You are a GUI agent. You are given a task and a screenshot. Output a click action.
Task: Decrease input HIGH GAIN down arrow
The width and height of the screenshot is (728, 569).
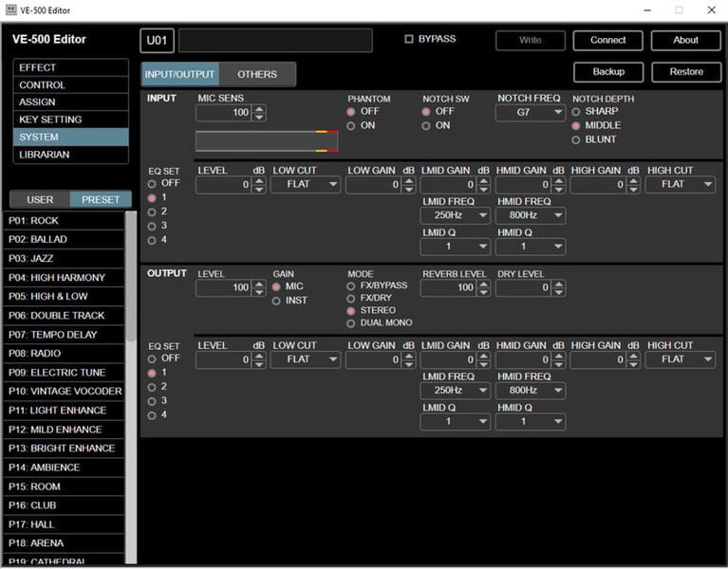[x=634, y=190]
